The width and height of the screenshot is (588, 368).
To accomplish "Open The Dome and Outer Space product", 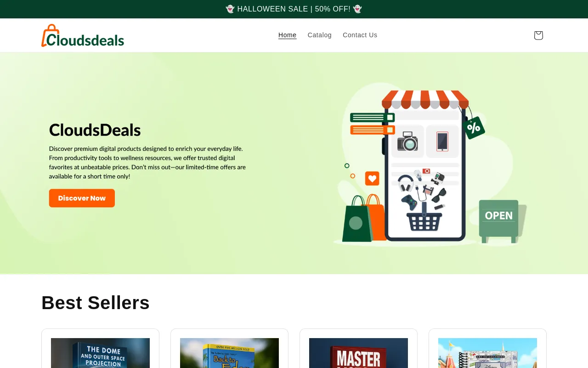I will (100, 353).
